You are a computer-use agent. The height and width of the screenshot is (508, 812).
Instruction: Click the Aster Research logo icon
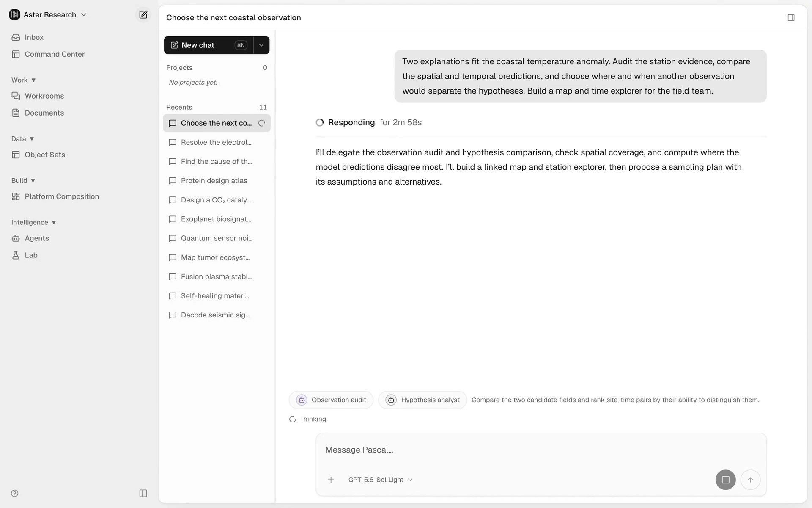tap(14, 15)
